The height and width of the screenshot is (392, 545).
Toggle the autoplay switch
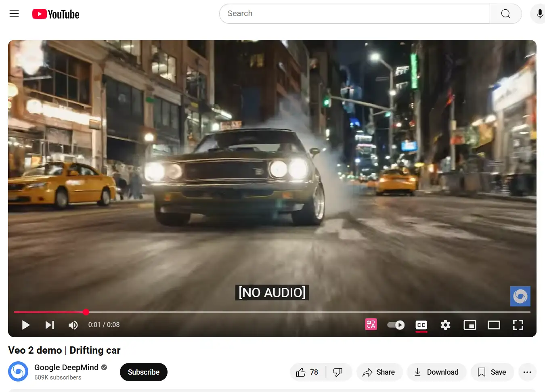pyautogui.click(x=396, y=325)
